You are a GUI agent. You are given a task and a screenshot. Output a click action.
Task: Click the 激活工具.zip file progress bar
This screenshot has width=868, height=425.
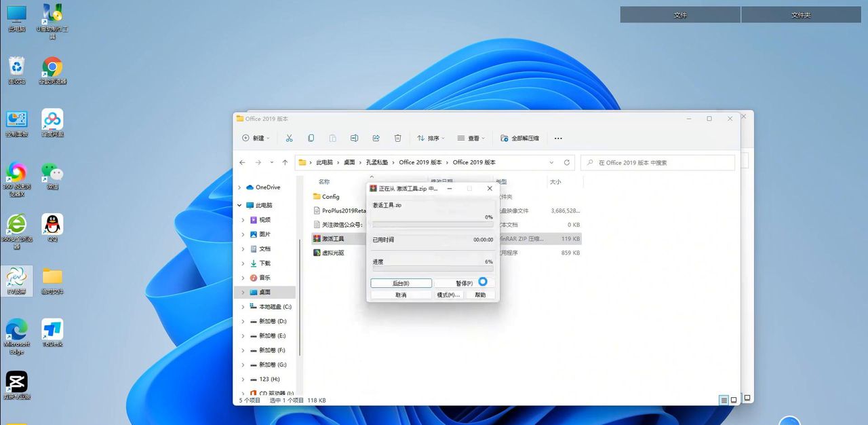(x=433, y=225)
